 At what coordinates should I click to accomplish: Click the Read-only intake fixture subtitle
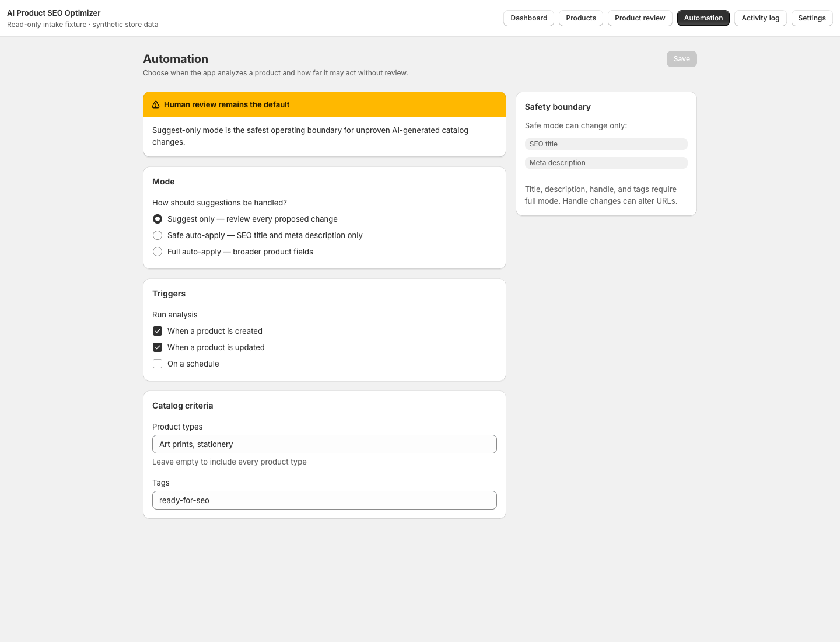tap(82, 25)
